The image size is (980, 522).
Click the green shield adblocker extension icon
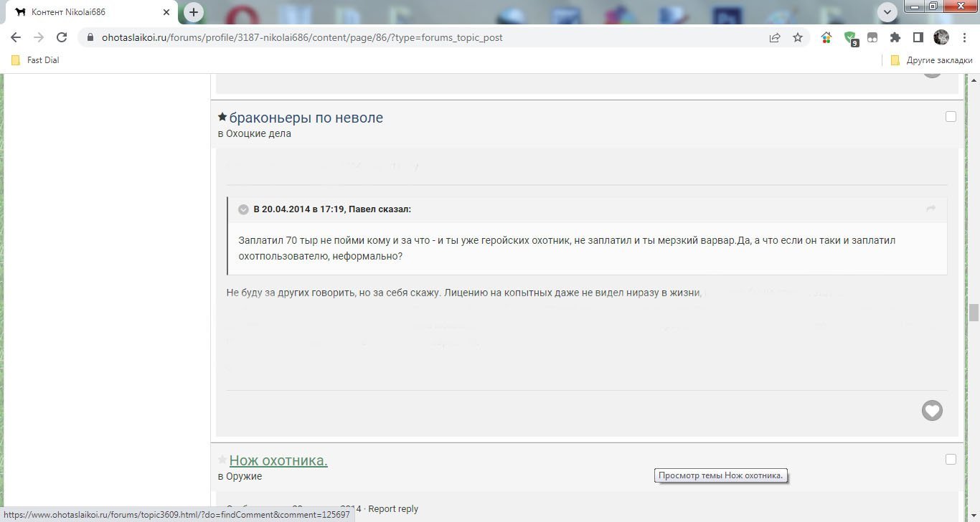point(850,37)
